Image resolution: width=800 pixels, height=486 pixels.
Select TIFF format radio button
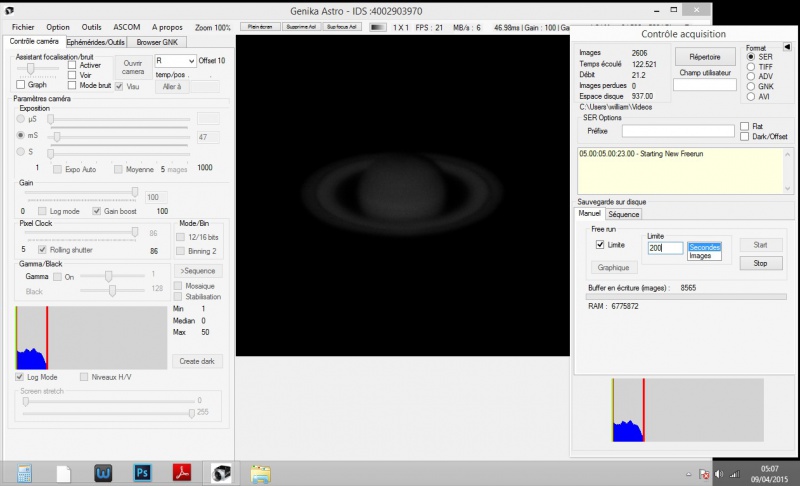click(750, 68)
